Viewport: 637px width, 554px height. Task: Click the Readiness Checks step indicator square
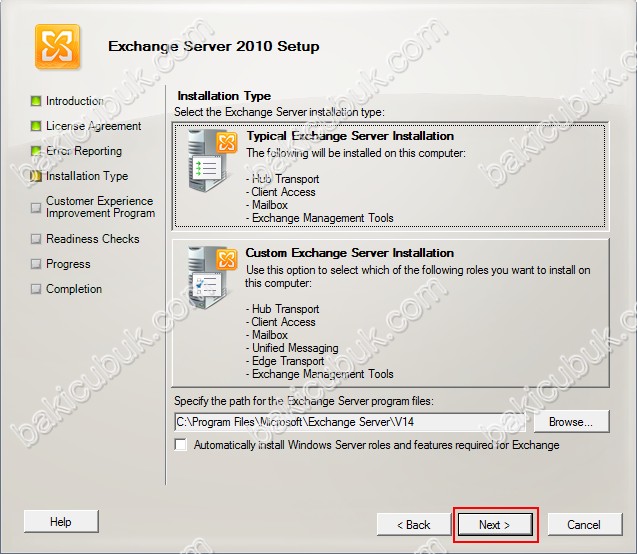click(x=36, y=239)
